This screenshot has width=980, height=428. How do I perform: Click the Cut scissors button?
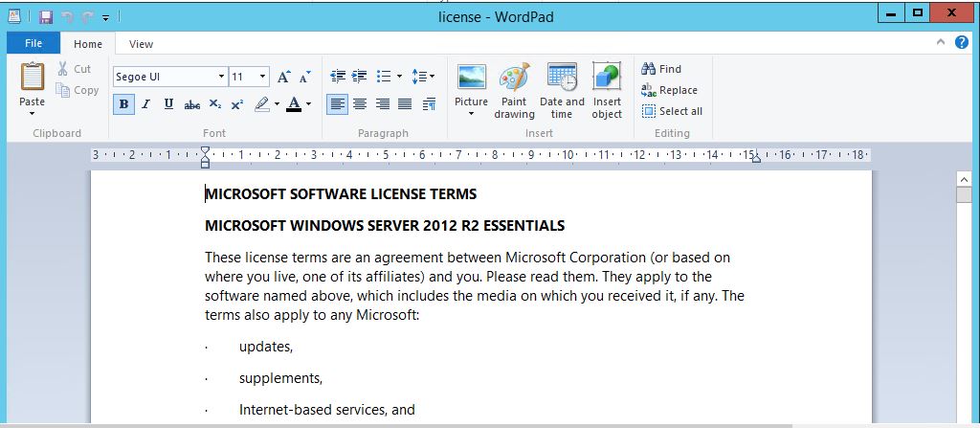click(x=75, y=69)
